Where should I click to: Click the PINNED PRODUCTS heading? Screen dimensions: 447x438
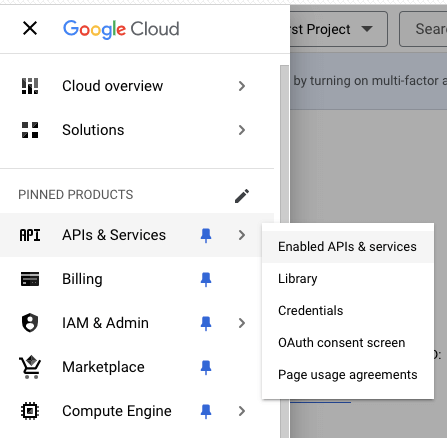[x=76, y=195]
